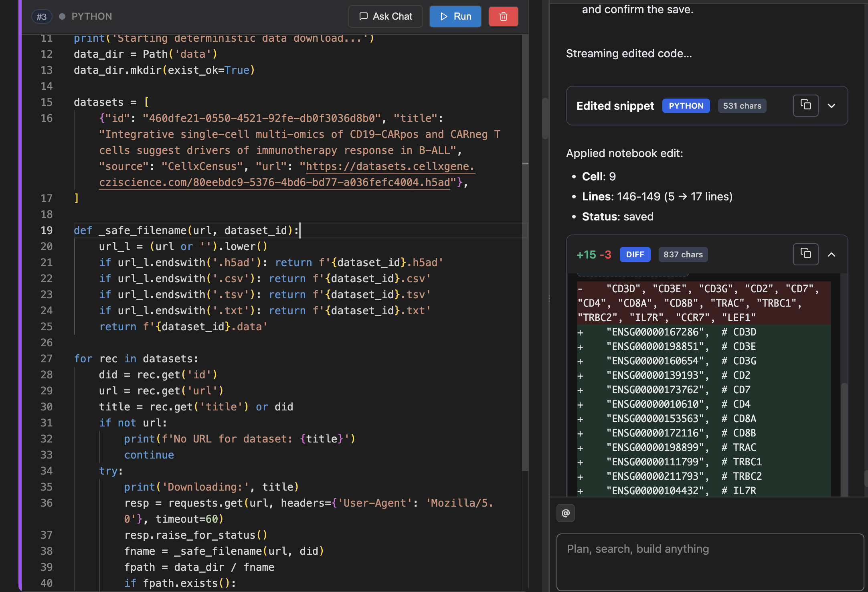Copy the DIFF block contents
This screenshot has height=592, width=868.
805,254
